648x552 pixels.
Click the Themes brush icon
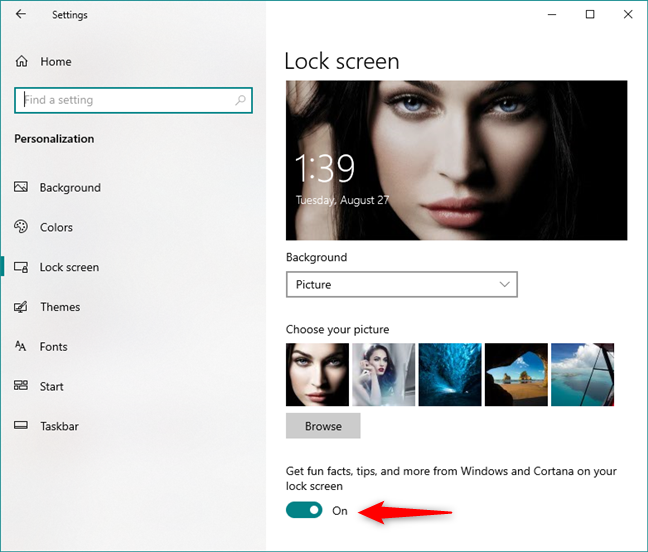pos(21,307)
